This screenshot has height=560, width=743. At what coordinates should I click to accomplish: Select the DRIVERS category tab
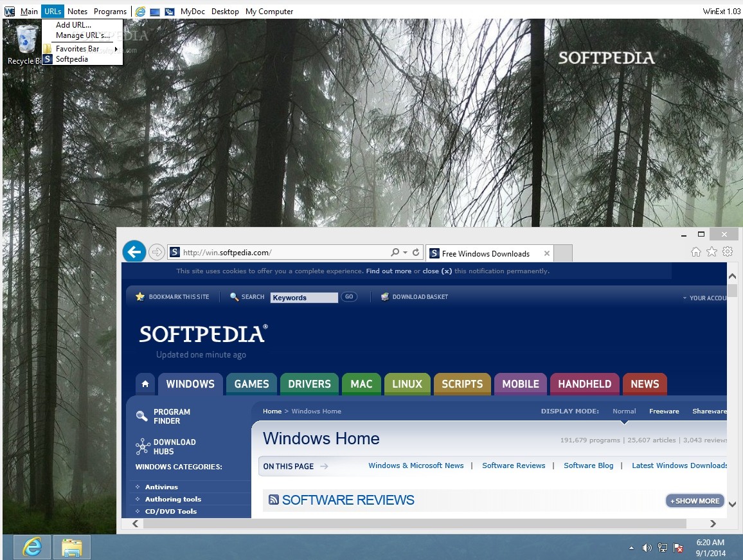pyautogui.click(x=309, y=384)
